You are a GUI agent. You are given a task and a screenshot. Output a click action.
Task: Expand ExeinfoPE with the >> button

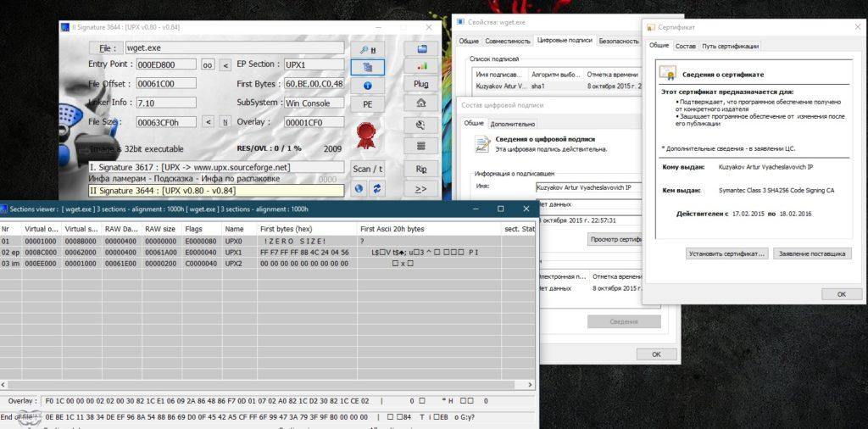tap(420, 189)
